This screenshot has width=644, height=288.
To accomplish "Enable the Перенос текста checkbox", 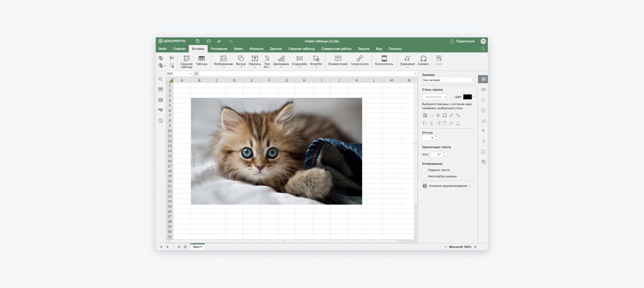I will point(424,170).
